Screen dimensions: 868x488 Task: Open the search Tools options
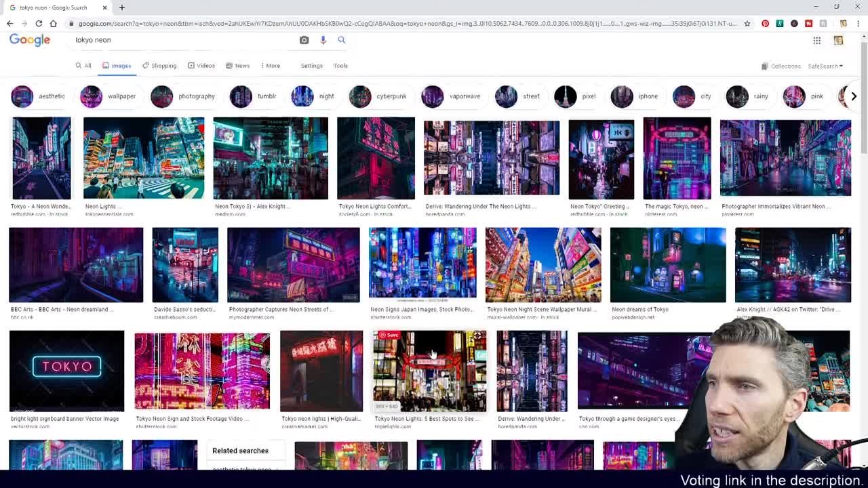340,66
